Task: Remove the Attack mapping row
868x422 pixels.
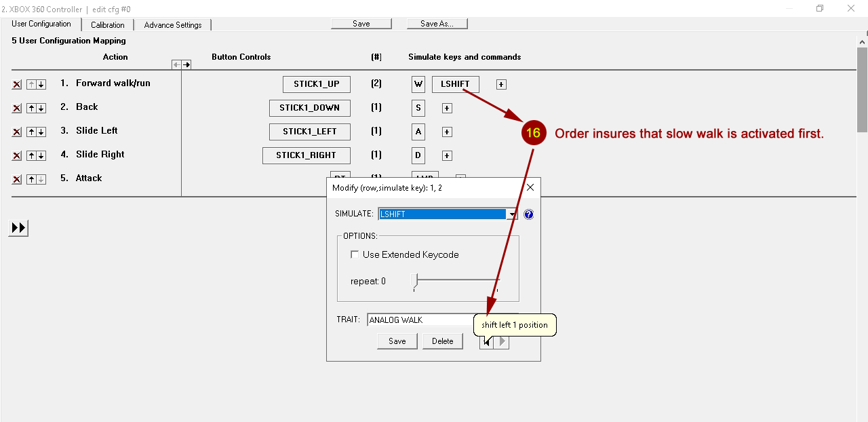Action: [17, 180]
